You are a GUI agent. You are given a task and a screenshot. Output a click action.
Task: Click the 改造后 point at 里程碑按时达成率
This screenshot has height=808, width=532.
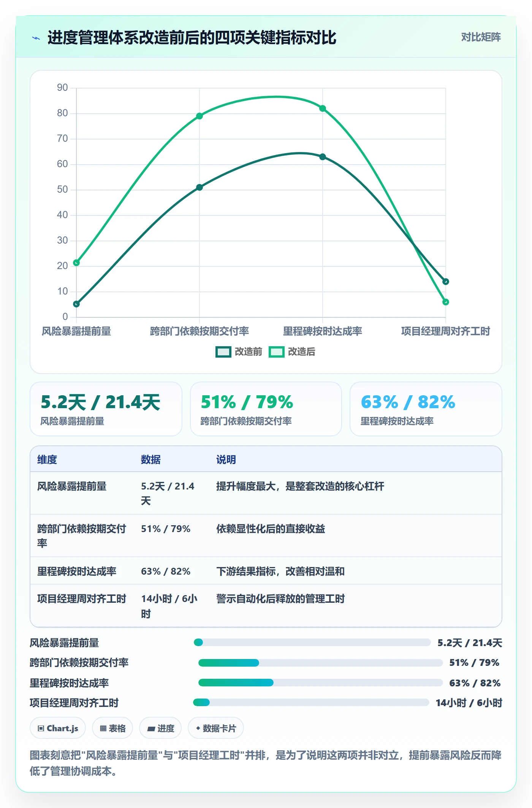(x=323, y=108)
